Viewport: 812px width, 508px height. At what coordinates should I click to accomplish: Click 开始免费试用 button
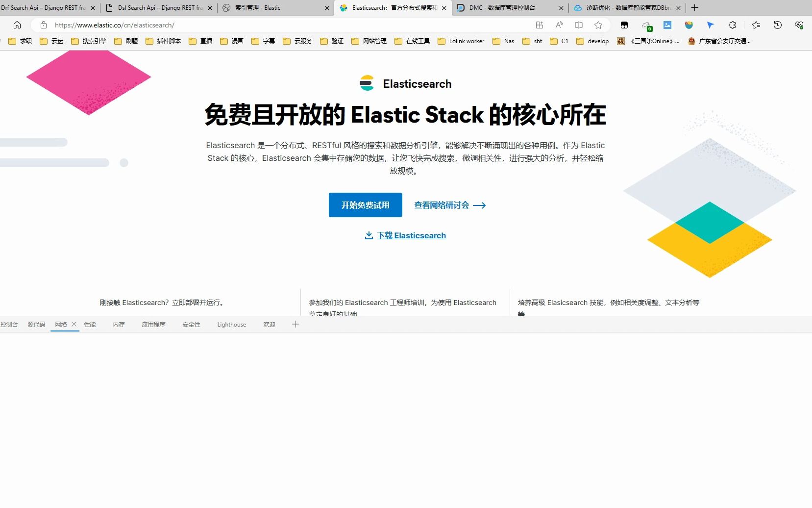tap(366, 205)
